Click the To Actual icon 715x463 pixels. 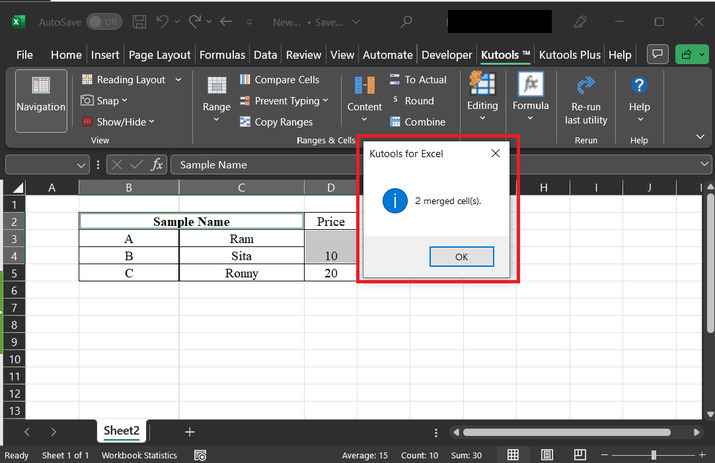coord(393,80)
